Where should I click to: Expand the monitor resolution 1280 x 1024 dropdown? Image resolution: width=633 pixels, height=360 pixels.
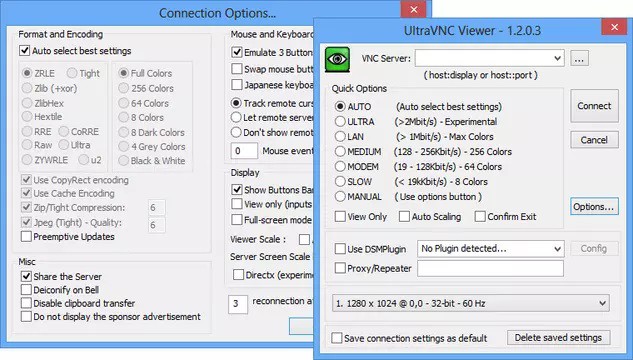click(x=602, y=303)
